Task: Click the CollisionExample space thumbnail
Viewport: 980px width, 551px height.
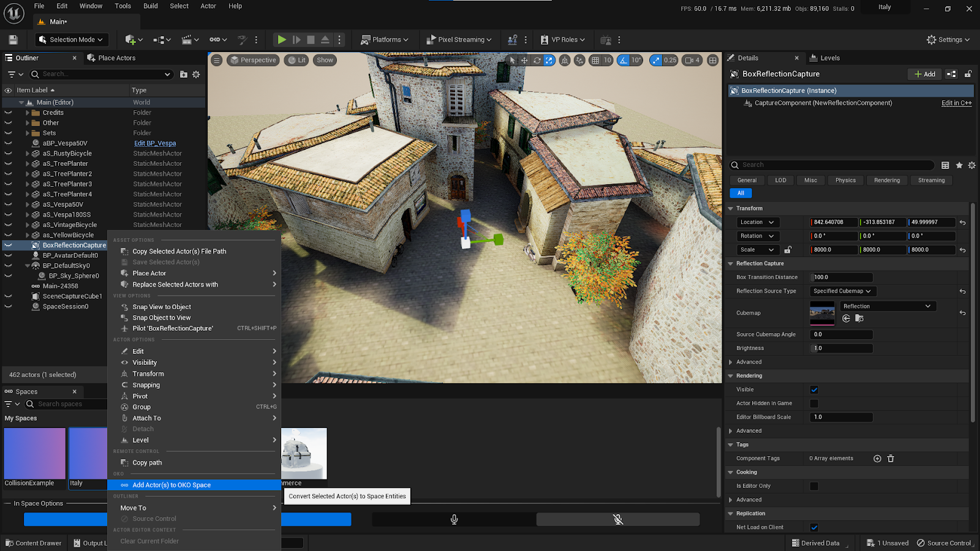Action: pos(34,454)
